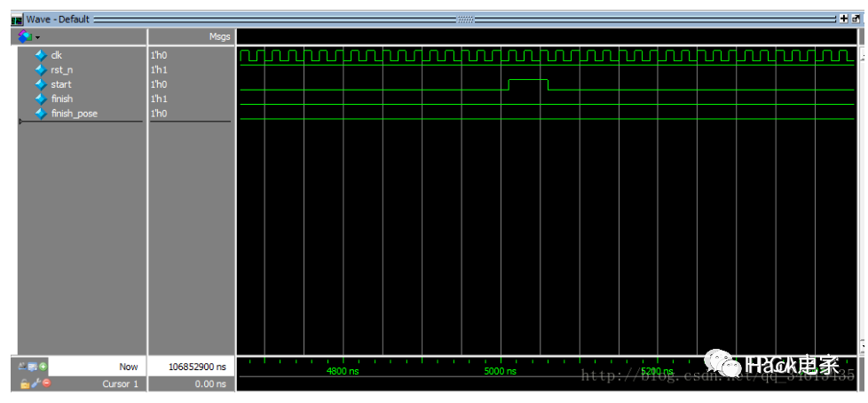Viewport: 868px width, 403px height.
Task: Click the Cursor 1 time value field
Action: coord(190,384)
